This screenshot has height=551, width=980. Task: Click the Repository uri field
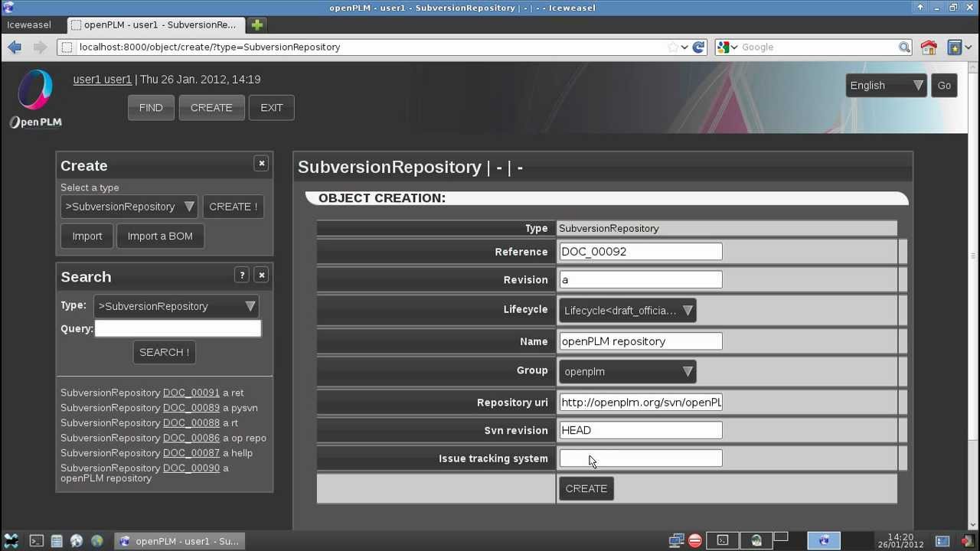coord(641,403)
